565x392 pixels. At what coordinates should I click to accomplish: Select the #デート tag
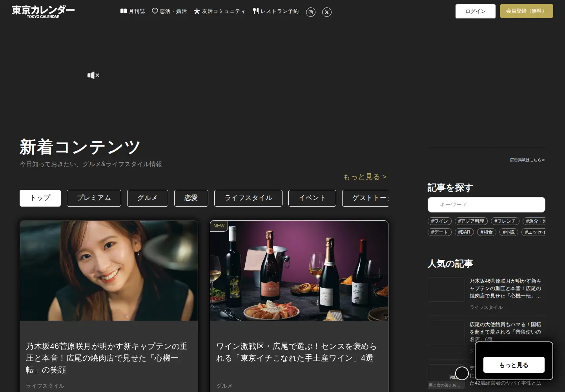tap(439, 232)
